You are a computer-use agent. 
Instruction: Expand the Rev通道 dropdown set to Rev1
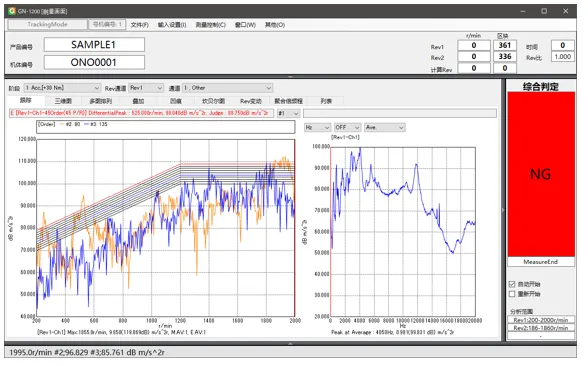point(146,88)
